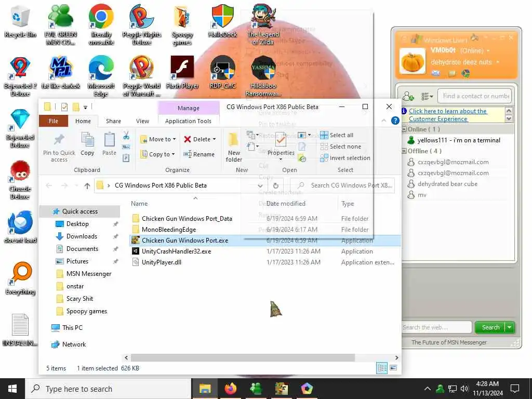Select UnityPlayer.dll file
The height and width of the screenshot is (399, 532).
[161, 262]
